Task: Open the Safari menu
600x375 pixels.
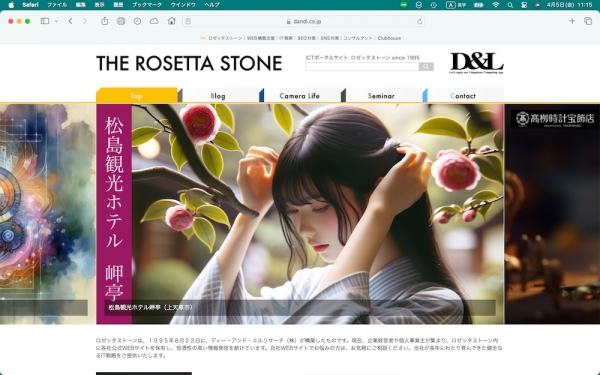Action: tap(30, 5)
